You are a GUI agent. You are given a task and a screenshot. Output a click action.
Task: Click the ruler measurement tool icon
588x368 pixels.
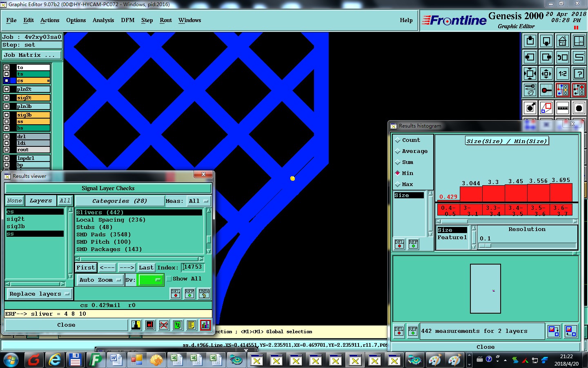(562, 108)
